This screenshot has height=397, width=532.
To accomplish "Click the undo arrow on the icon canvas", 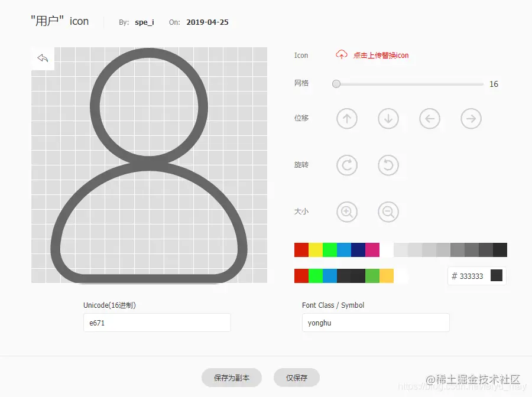I will [x=43, y=58].
